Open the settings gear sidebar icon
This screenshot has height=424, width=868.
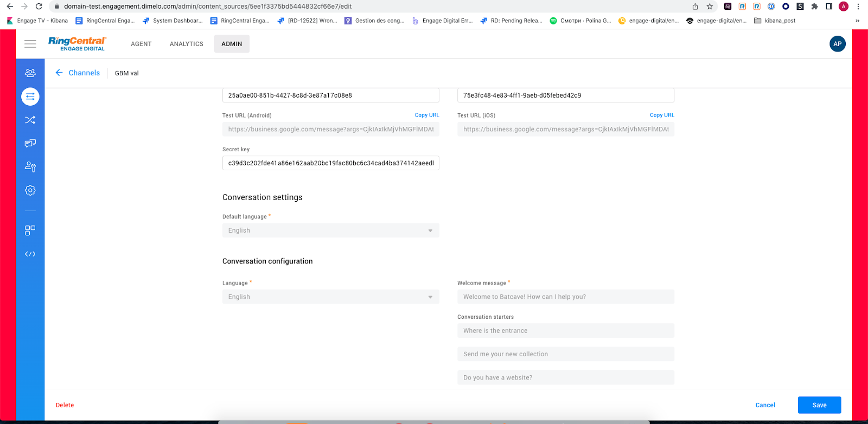click(30, 190)
